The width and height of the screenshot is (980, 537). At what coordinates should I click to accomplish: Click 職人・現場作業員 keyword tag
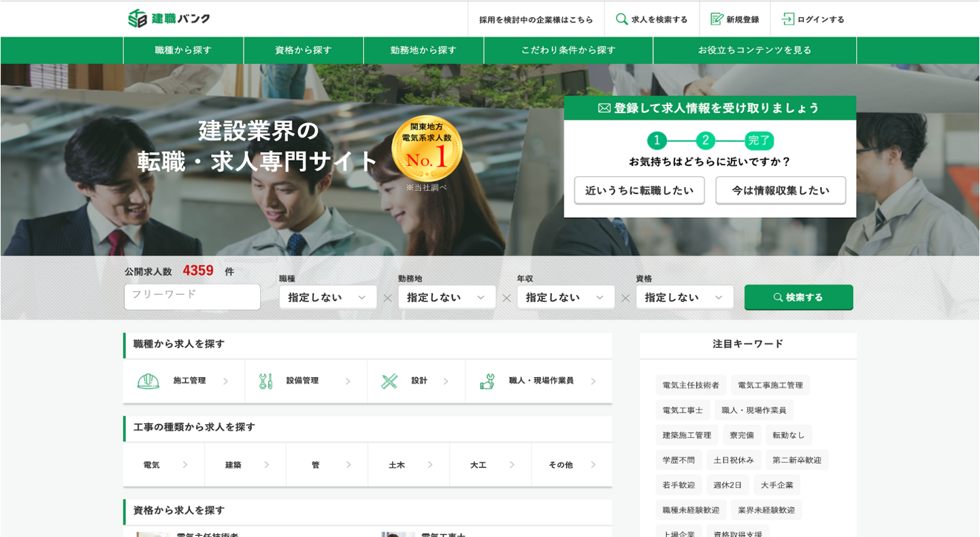(x=754, y=410)
